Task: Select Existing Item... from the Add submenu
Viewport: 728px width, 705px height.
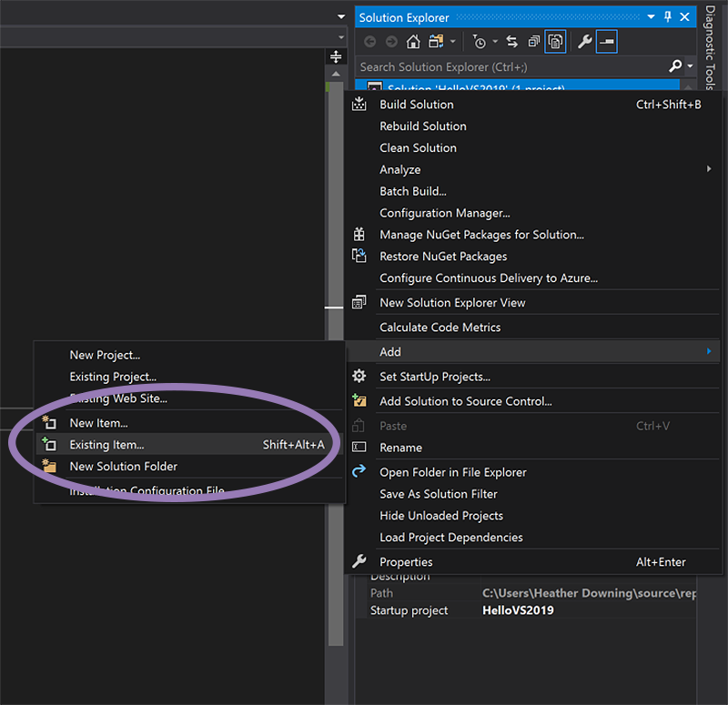Action: tap(106, 445)
